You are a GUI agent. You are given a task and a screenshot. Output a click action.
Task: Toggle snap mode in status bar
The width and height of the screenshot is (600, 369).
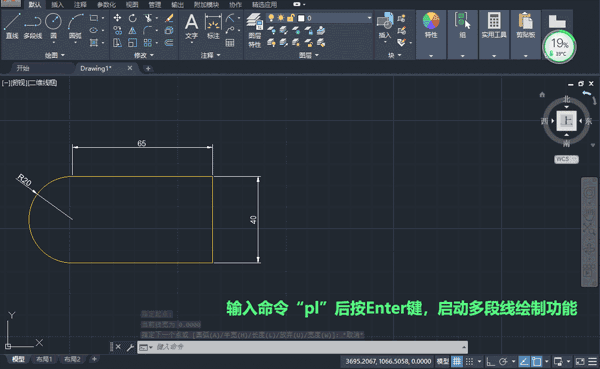470,361
